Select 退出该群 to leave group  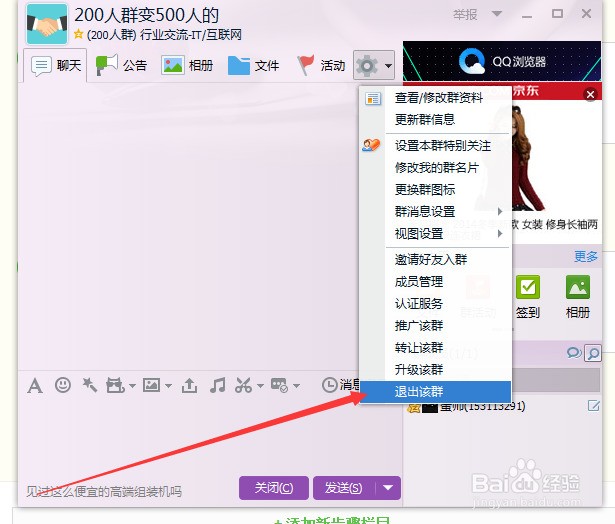pos(435,391)
